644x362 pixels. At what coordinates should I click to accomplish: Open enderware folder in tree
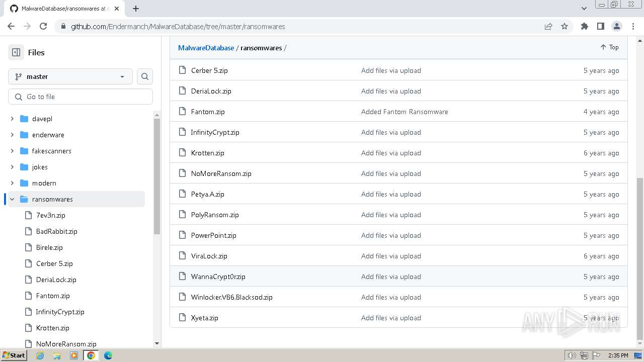(x=48, y=135)
